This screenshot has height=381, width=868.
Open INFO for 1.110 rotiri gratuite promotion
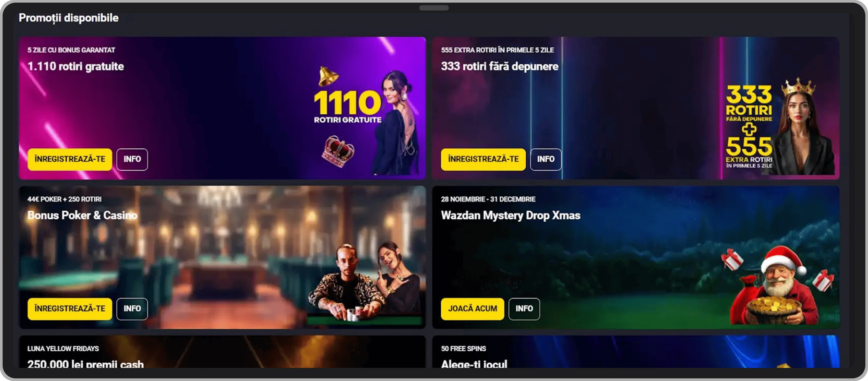132,159
